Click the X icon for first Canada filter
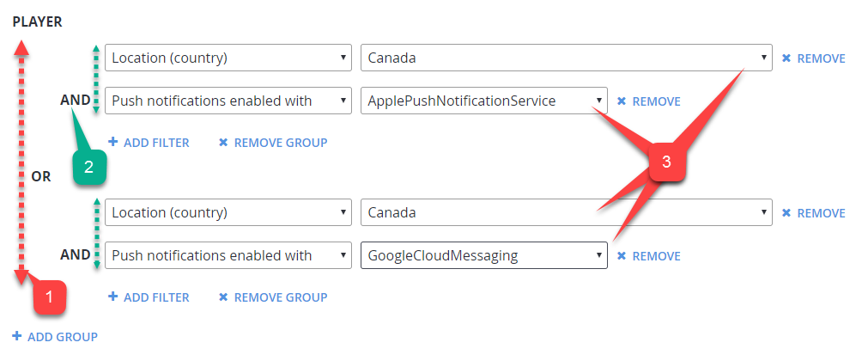The image size is (868, 361). (786, 58)
